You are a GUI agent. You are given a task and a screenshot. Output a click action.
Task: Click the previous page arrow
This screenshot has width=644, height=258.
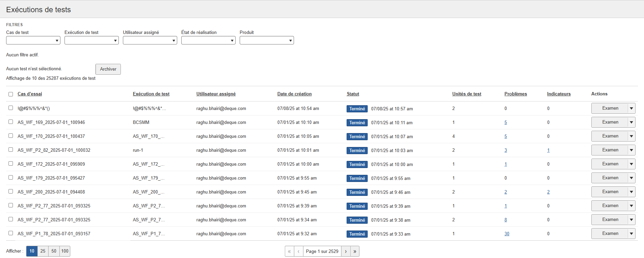point(298,251)
